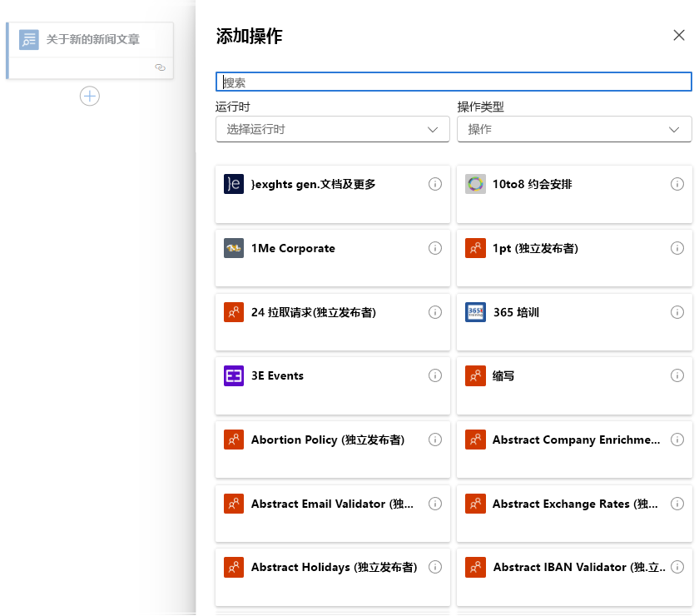The image size is (699, 616).
Task: Show info for Abortion Policy connector
Action: click(435, 440)
